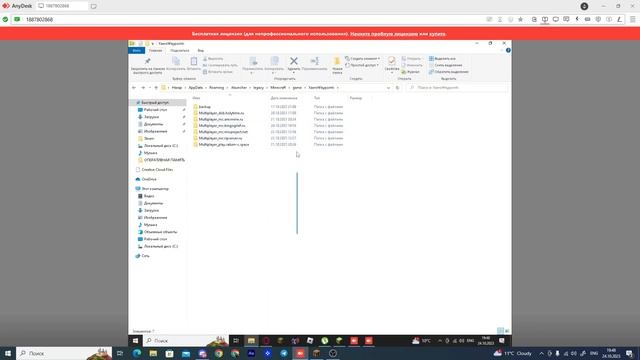Viewport: 640px width, 360px height.
Task: Click AppData in the breadcrumb path
Action: pos(196,88)
